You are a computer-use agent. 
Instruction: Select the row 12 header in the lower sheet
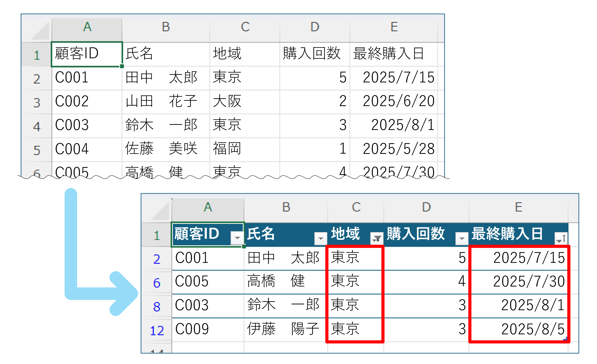[157, 331]
